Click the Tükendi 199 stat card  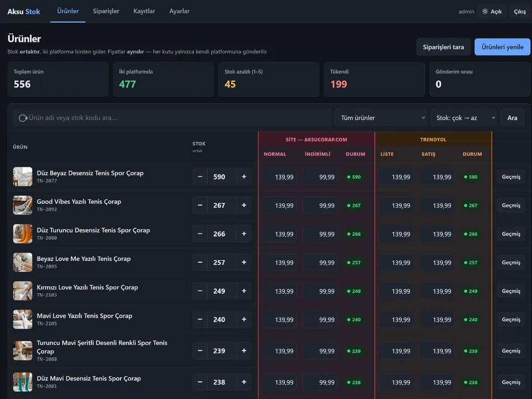coord(374,79)
